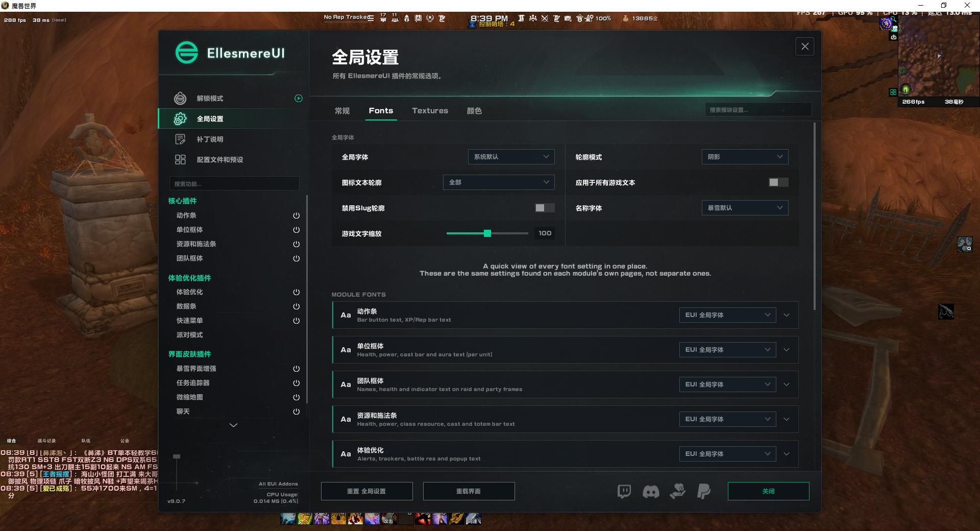The width and height of the screenshot is (980, 531).
Task: Click the Aa icon of 单位框体 row
Action: pyautogui.click(x=346, y=350)
